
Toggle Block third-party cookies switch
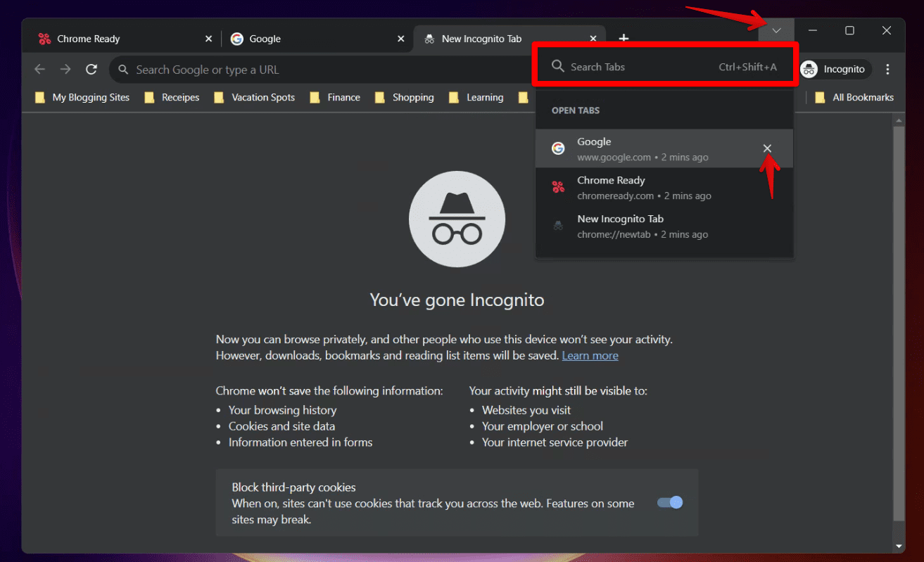(x=669, y=502)
